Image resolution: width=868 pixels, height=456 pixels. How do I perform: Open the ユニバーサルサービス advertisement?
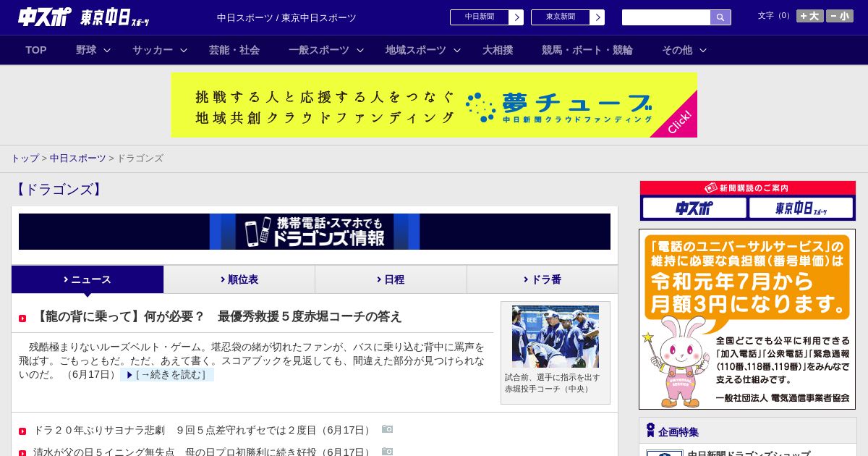pos(747,319)
